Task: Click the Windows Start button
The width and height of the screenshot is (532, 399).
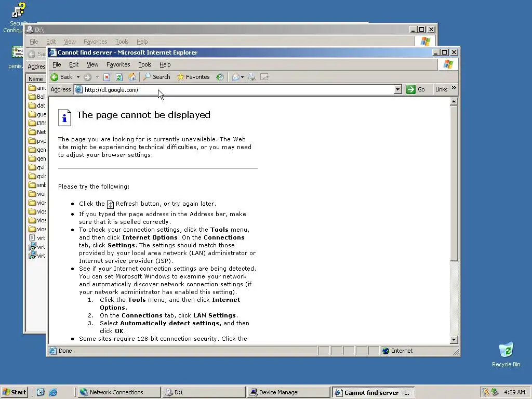Action: coord(14,392)
